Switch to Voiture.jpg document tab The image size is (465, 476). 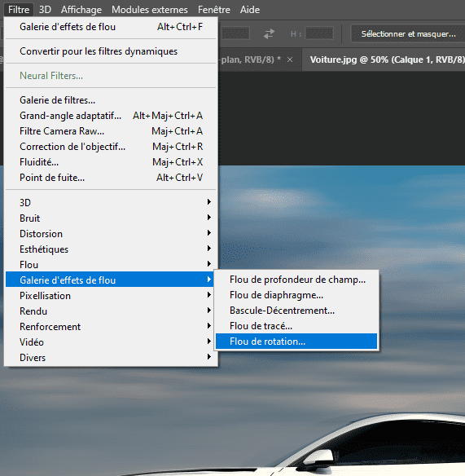tap(387, 59)
